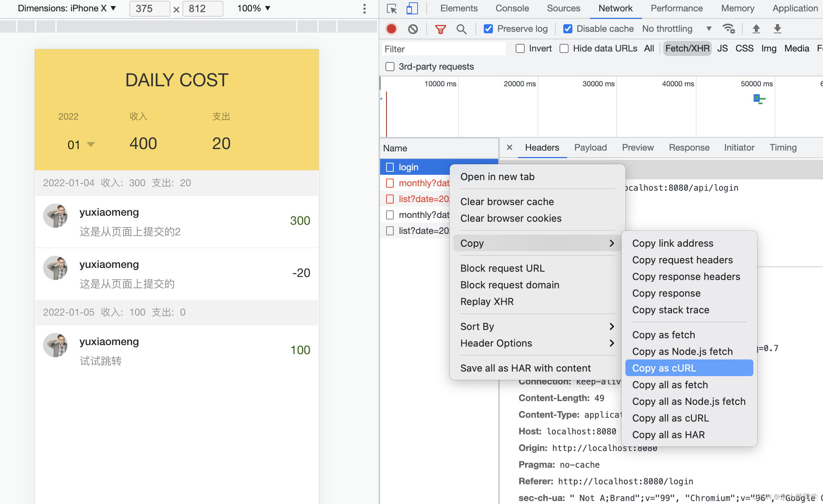The height and width of the screenshot is (504, 823).
Task: Click the export HAR download arrow icon
Action: [777, 29]
